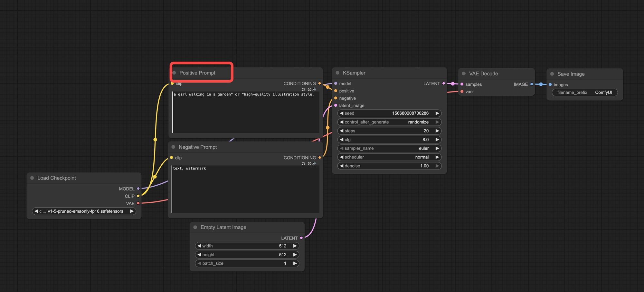Click the IMAGE output port on VAE Decode
The width and height of the screenshot is (644, 292).
[532, 84]
